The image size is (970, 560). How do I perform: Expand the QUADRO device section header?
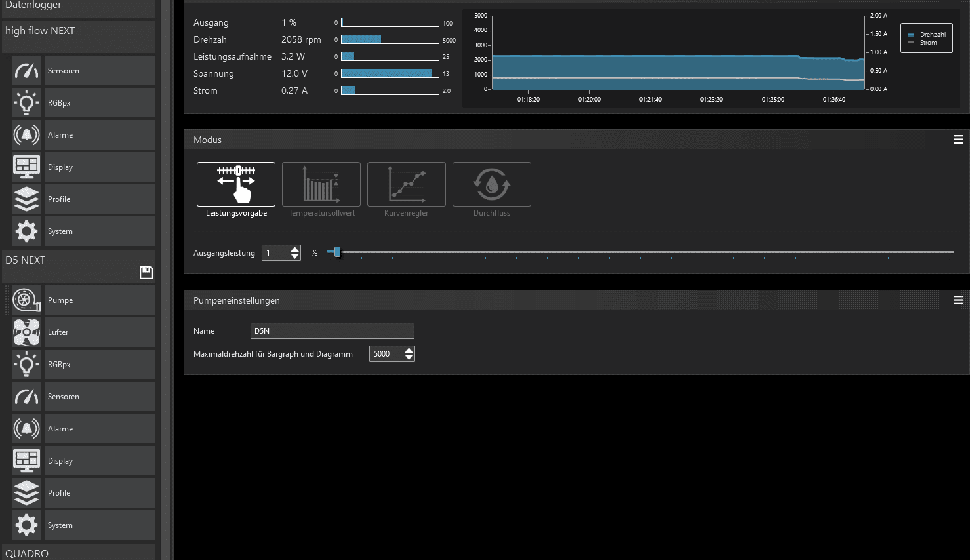coord(79,552)
